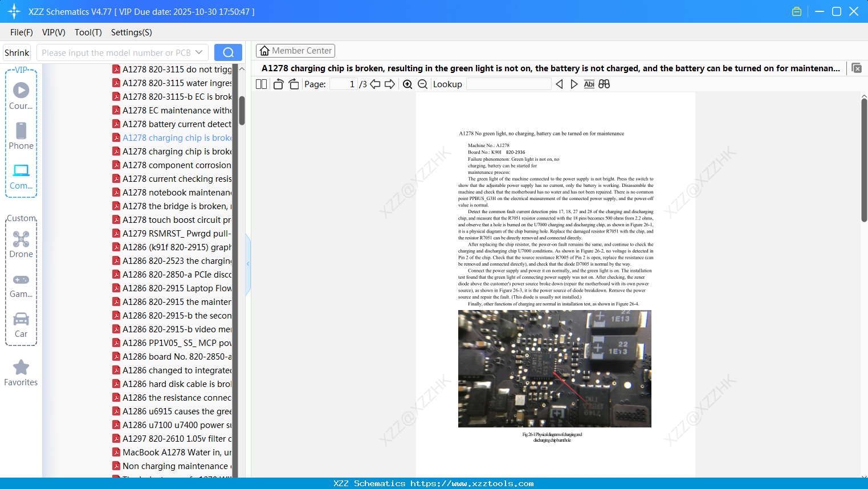Viewport: 868px width, 489px height.
Task: Open the Course section in the sidebar
Action: pyautogui.click(x=21, y=96)
